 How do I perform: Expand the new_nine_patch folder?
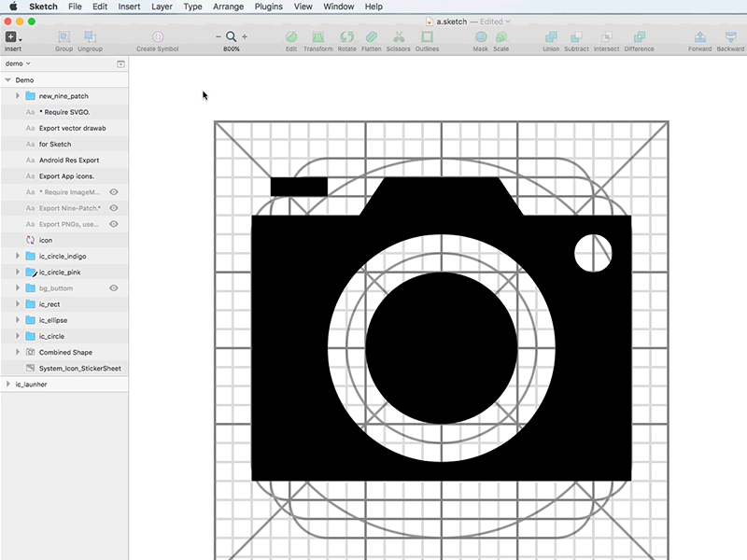click(x=18, y=96)
